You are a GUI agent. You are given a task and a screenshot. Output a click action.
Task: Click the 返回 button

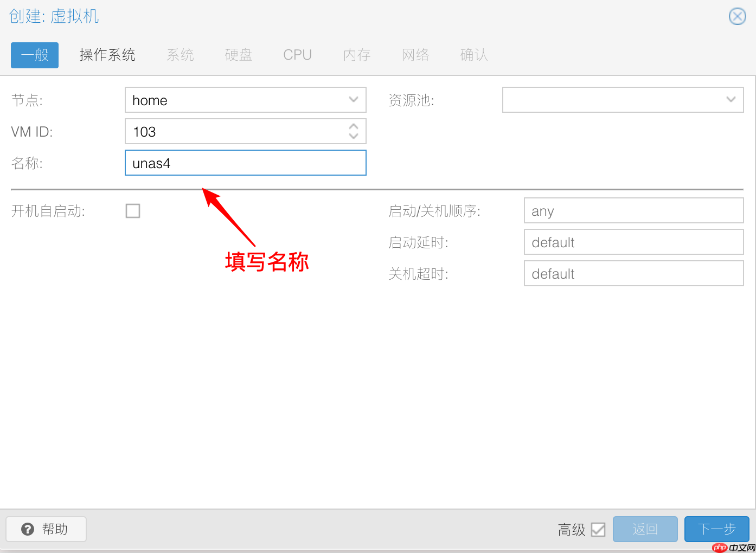[645, 529]
